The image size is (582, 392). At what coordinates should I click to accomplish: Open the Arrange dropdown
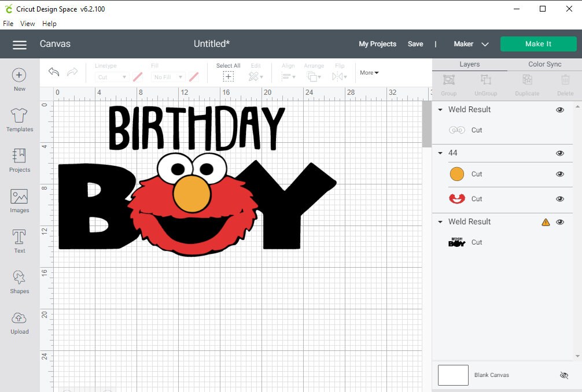pyautogui.click(x=314, y=77)
